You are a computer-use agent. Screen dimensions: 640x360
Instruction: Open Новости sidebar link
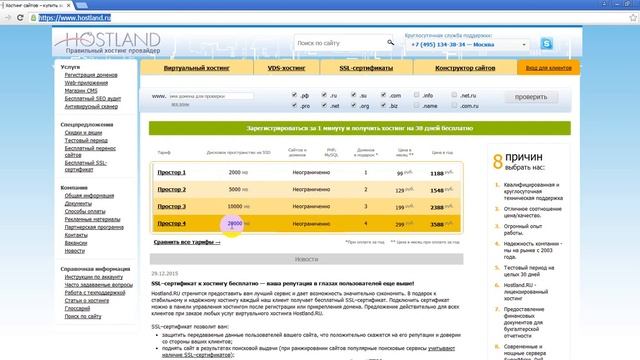[x=75, y=251]
